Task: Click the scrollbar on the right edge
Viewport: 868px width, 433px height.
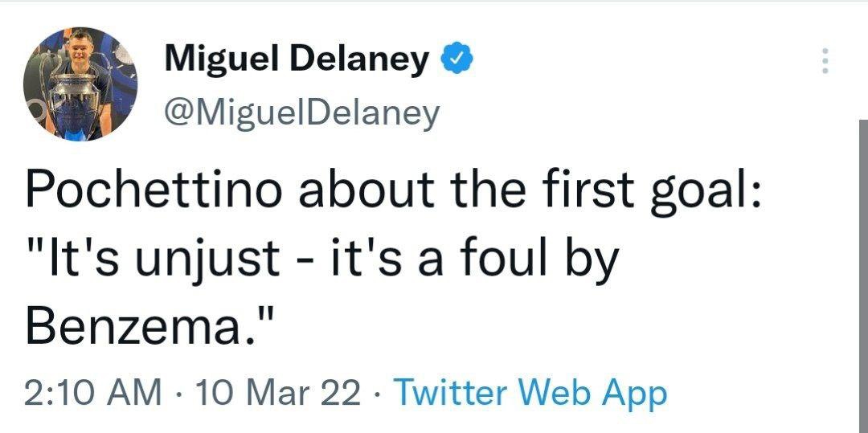Action: click(x=863, y=273)
